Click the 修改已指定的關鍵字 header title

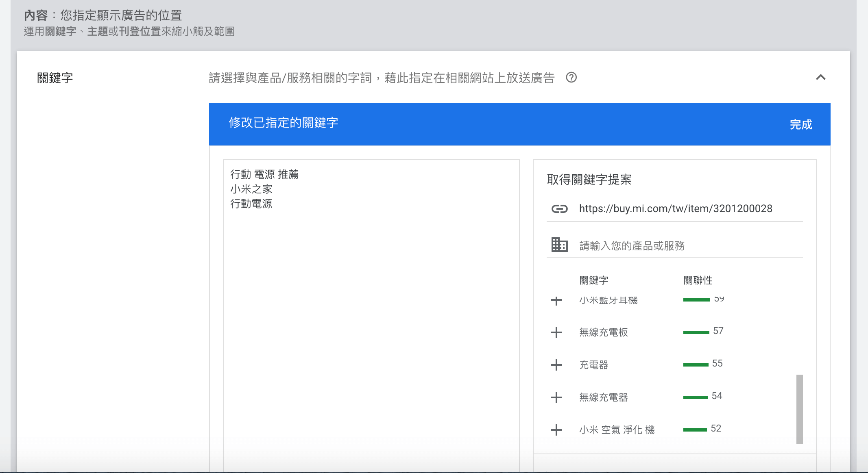pyautogui.click(x=283, y=122)
